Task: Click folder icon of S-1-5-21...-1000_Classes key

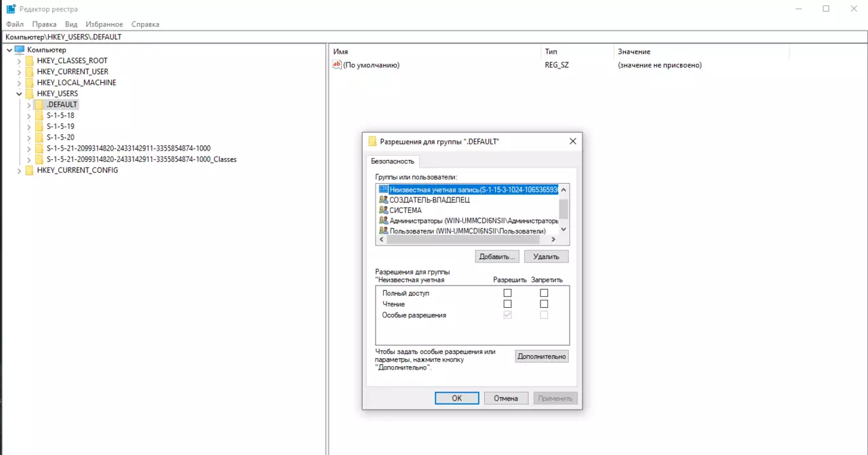Action: [x=39, y=159]
